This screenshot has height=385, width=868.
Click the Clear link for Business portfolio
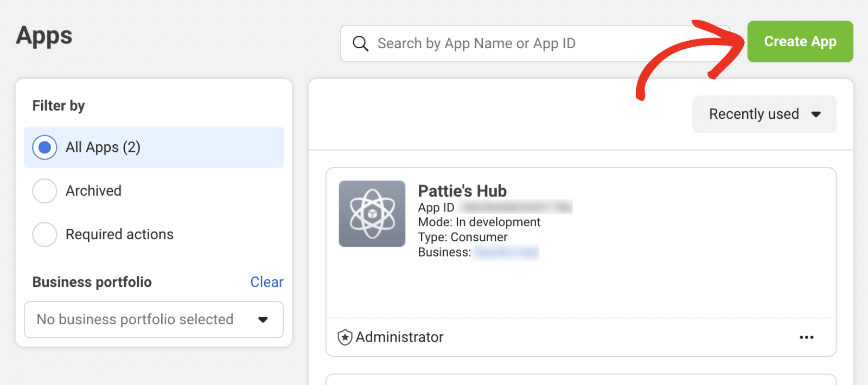[x=267, y=282]
